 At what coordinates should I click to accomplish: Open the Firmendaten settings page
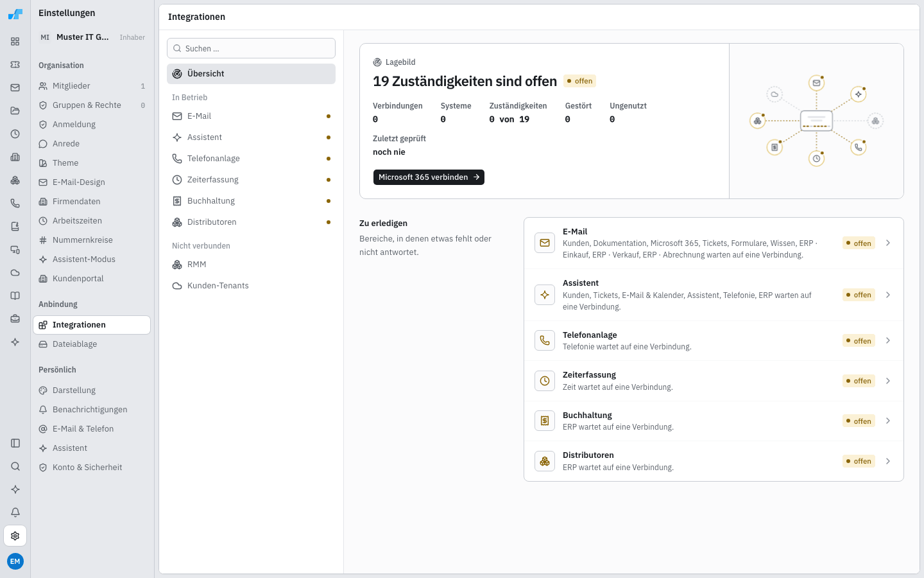coord(92,202)
